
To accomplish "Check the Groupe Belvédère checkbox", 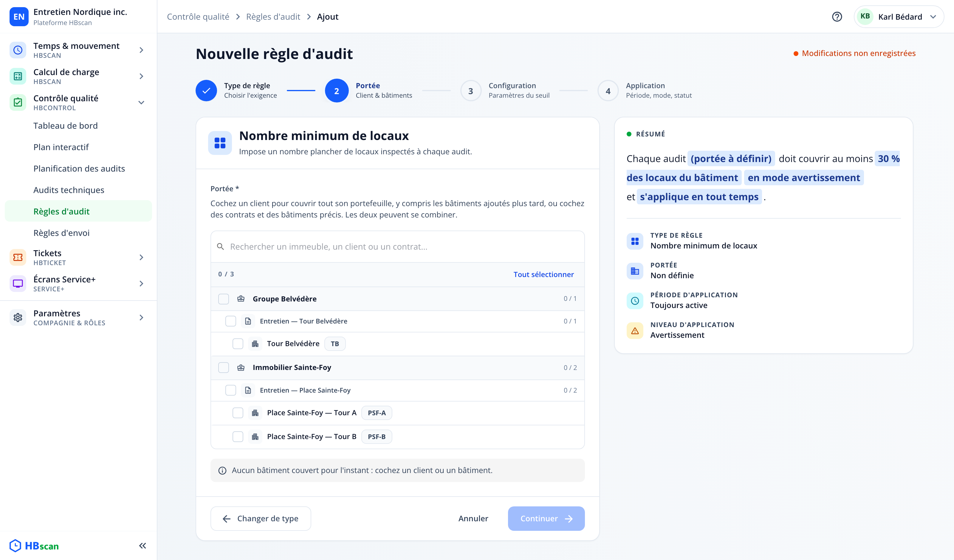I will point(223,298).
